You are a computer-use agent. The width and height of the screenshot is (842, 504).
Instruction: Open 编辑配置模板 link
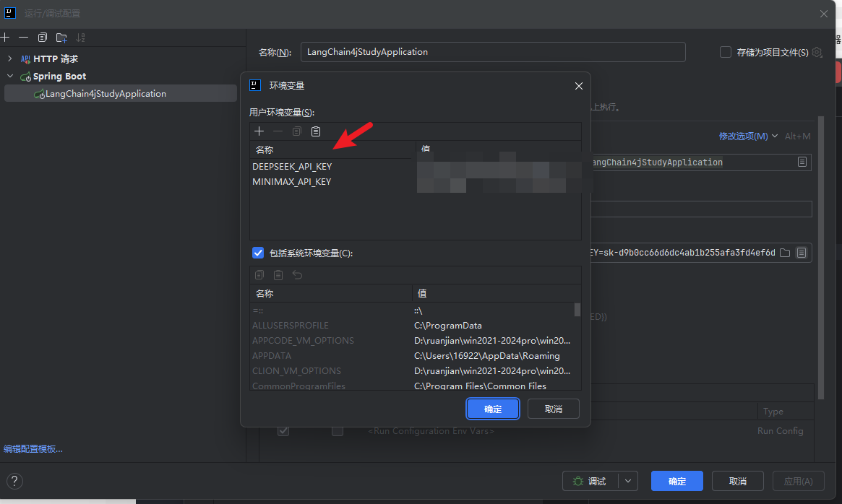[33, 448]
